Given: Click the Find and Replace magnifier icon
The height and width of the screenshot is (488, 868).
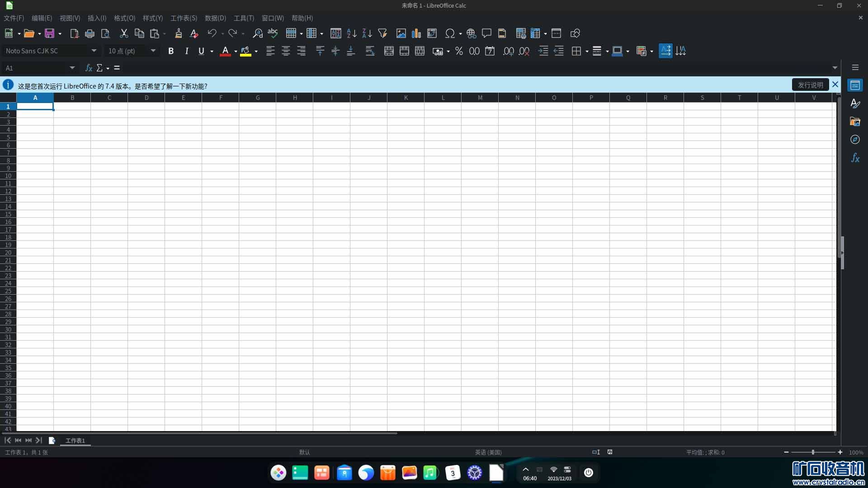Looking at the screenshot, I should [x=257, y=33].
